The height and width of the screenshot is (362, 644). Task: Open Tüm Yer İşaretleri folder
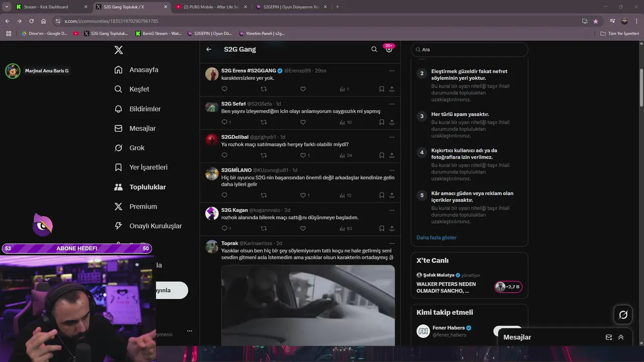tap(620, 34)
